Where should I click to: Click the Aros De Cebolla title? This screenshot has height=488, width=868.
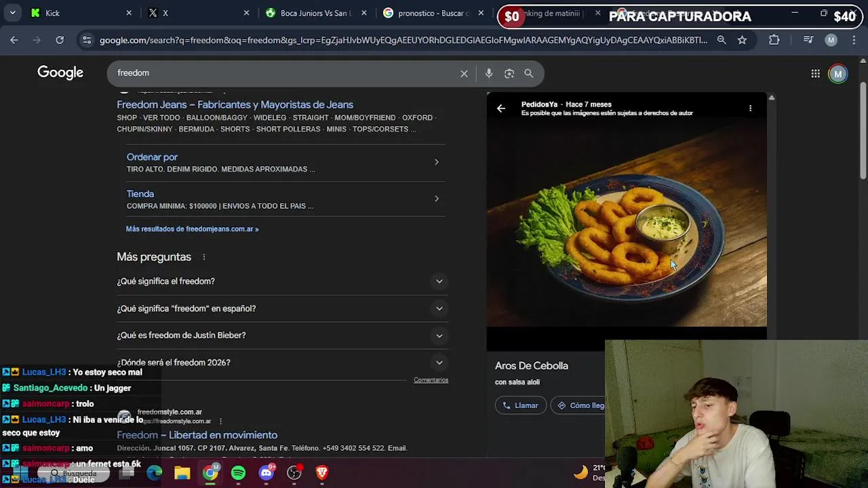pos(532,366)
